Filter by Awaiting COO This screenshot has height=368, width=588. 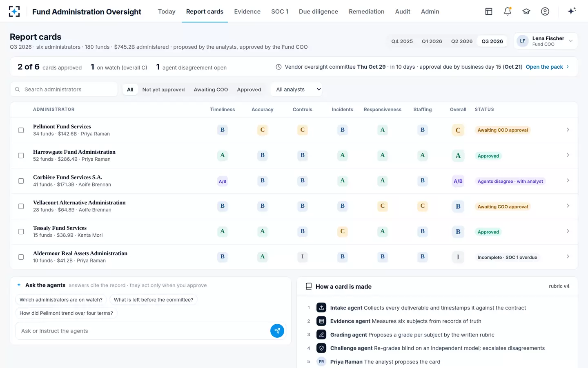pos(211,90)
